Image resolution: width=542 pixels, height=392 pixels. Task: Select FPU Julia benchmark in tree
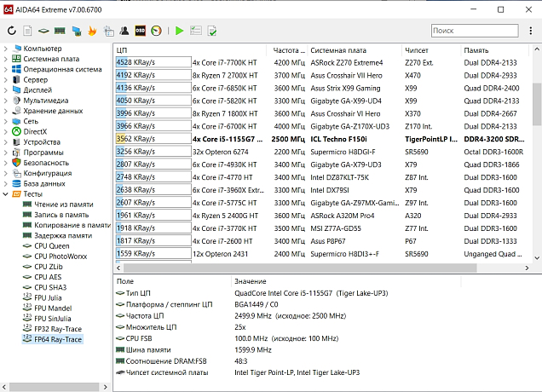pos(49,297)
